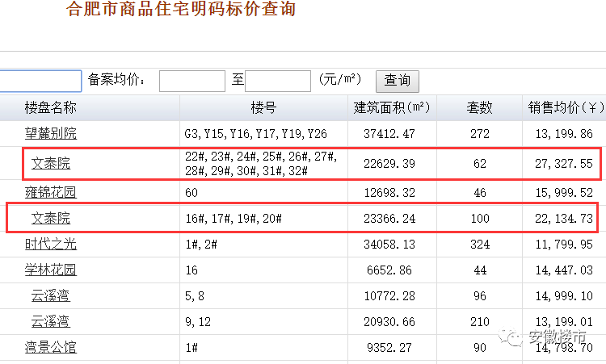Select price value 15,999.52
The image size is (606, 364).
tap(564, 193)
